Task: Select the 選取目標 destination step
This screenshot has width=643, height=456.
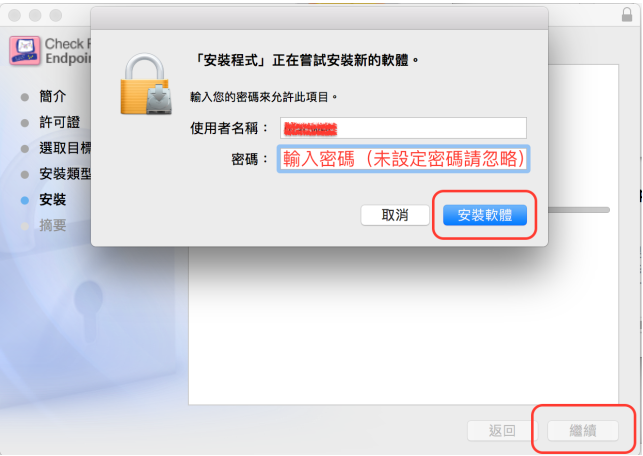Action: (65, 148)
